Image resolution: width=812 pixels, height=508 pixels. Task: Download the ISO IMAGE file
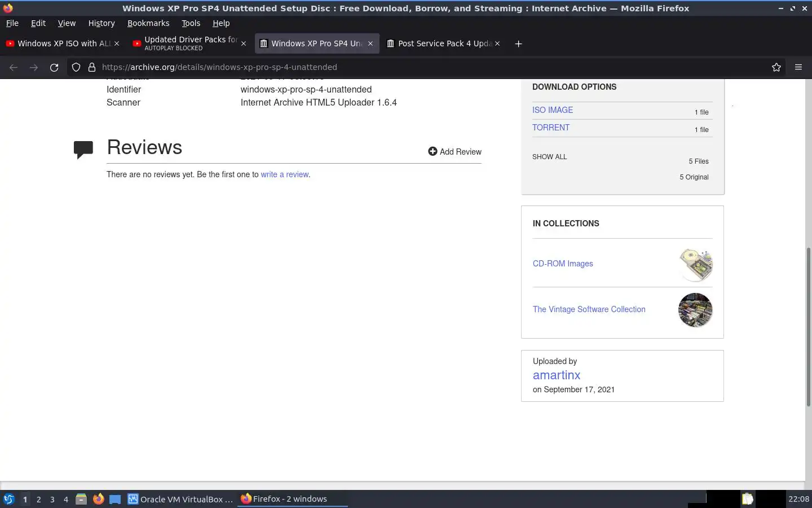[553, 110]
